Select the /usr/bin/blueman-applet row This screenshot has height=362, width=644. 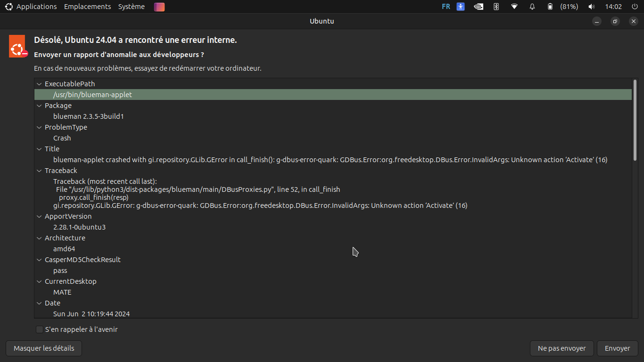(333, 95)
